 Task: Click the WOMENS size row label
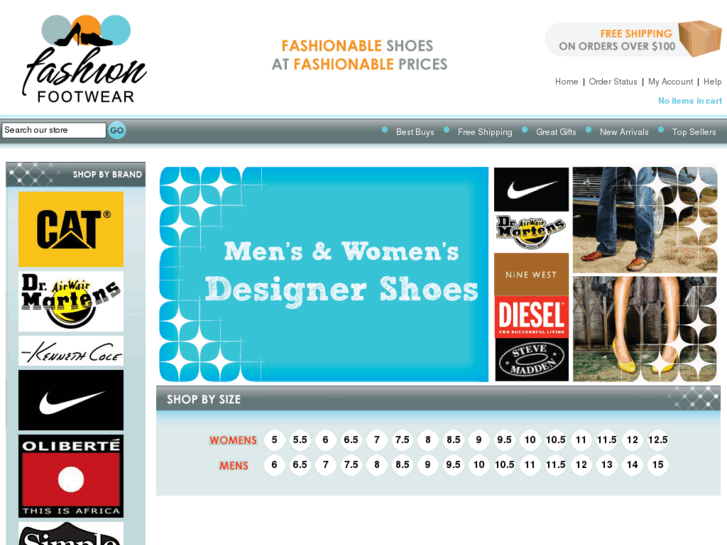click(x=233, y=440)
